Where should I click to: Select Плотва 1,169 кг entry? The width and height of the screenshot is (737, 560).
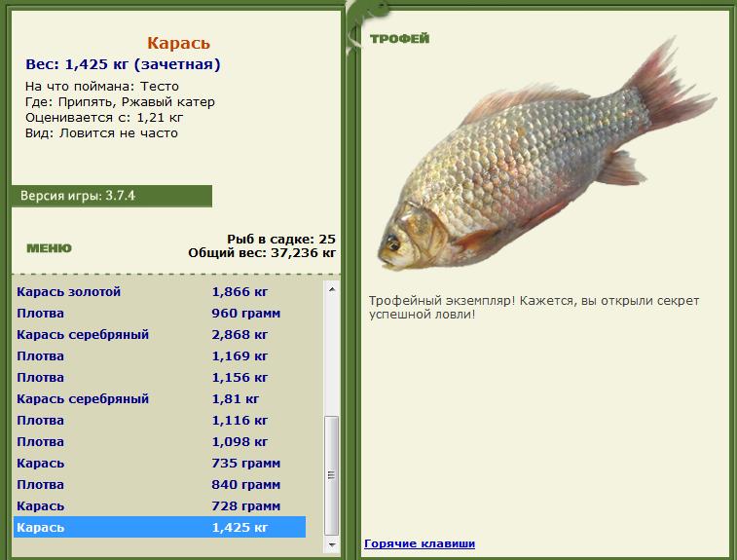[x=160, y=355]
